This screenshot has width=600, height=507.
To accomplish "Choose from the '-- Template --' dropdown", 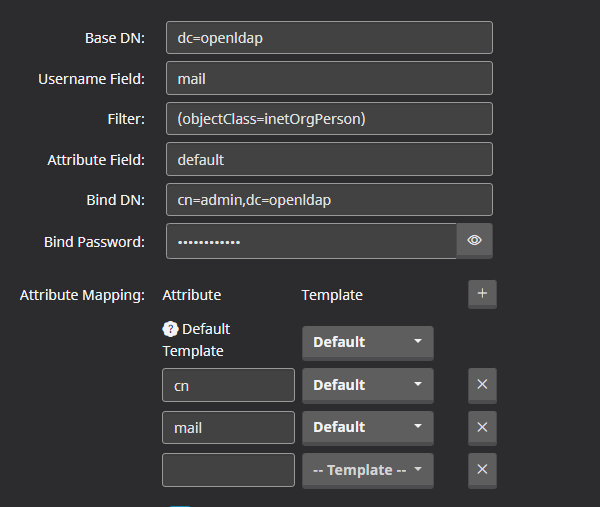I will (x=367, y=470).
